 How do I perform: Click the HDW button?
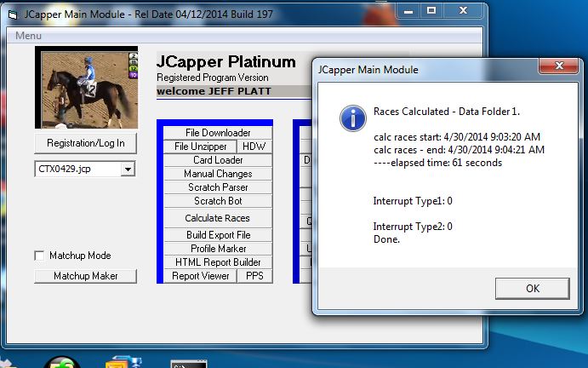click(254, 146)
